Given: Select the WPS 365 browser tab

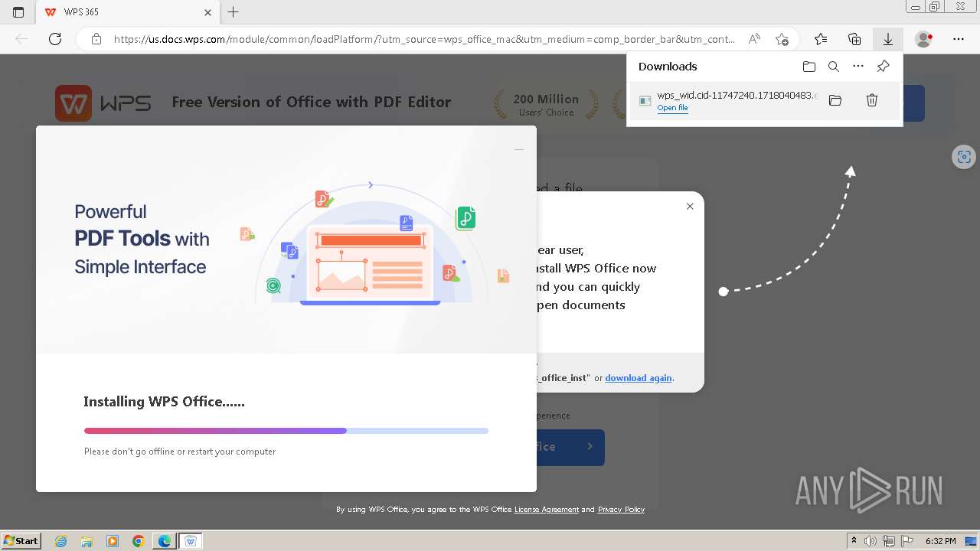Looking at the screenshot, I should pyautogui.click(x=127, y=12).
